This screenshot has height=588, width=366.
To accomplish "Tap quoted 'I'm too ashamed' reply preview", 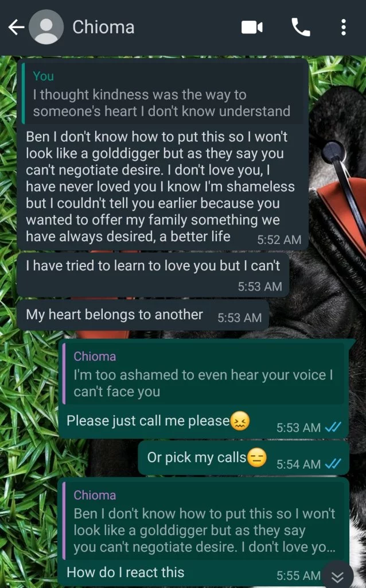I will [204, 373].
